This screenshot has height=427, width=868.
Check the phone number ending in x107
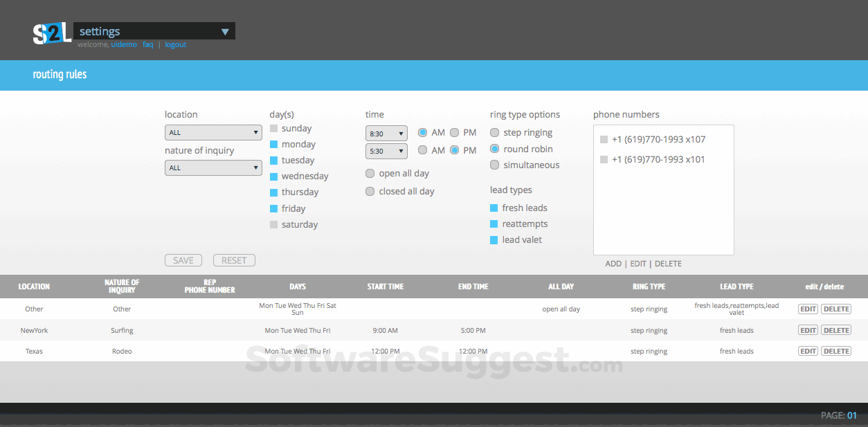pyautogui.click(x=604, y=139)
